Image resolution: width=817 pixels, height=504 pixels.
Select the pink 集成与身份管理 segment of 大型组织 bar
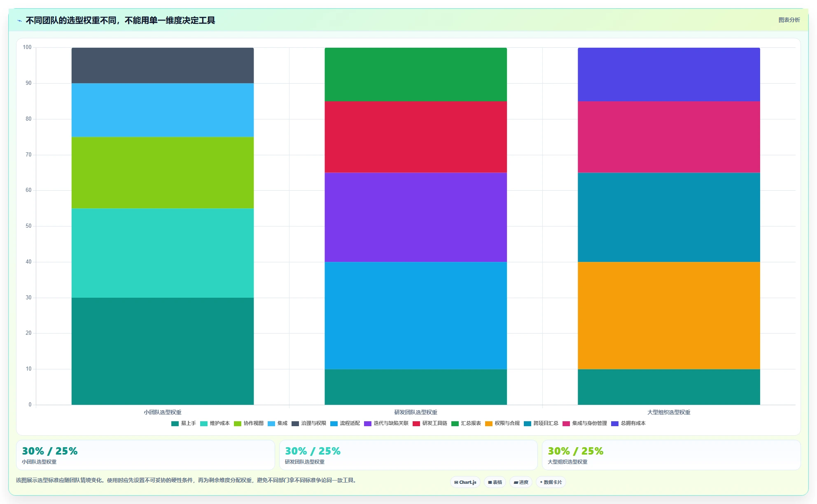tap(669, 137)
